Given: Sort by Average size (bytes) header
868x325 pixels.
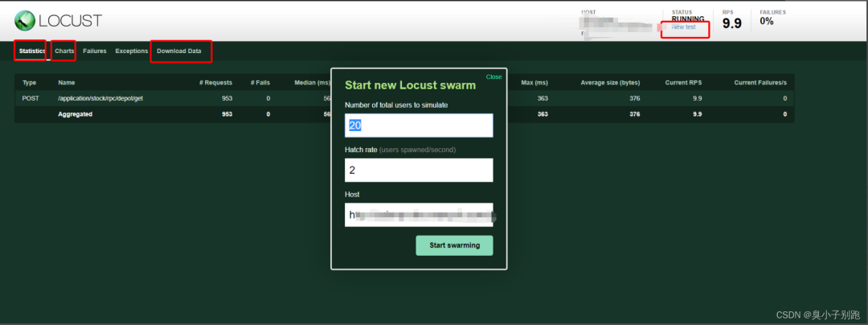Looking at the screenshot, I should tap(610, 83).
